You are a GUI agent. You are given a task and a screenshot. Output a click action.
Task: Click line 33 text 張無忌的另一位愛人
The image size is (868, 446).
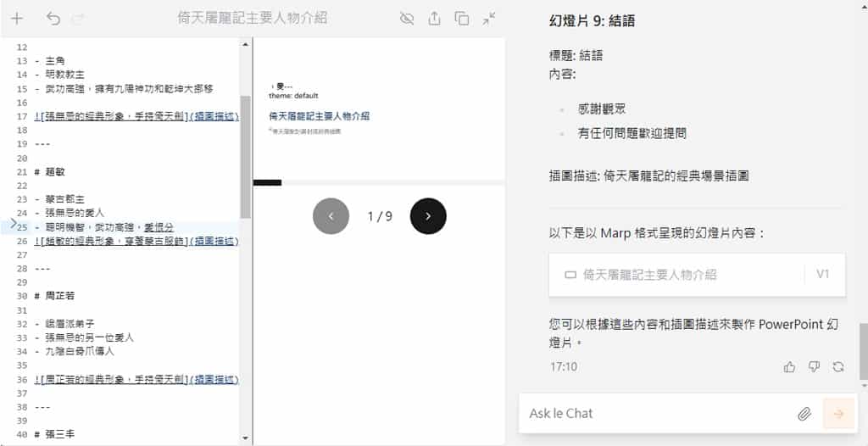click(90, 338)
